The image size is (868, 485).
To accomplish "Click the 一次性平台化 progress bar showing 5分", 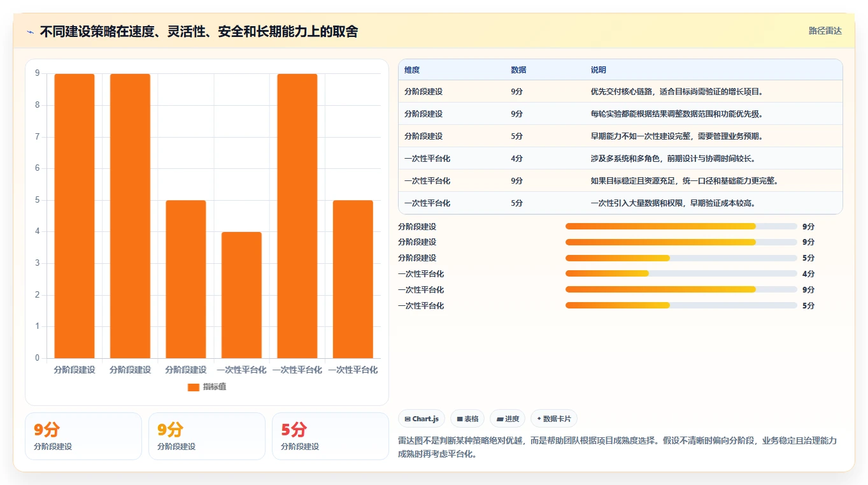I will [681, 305].
